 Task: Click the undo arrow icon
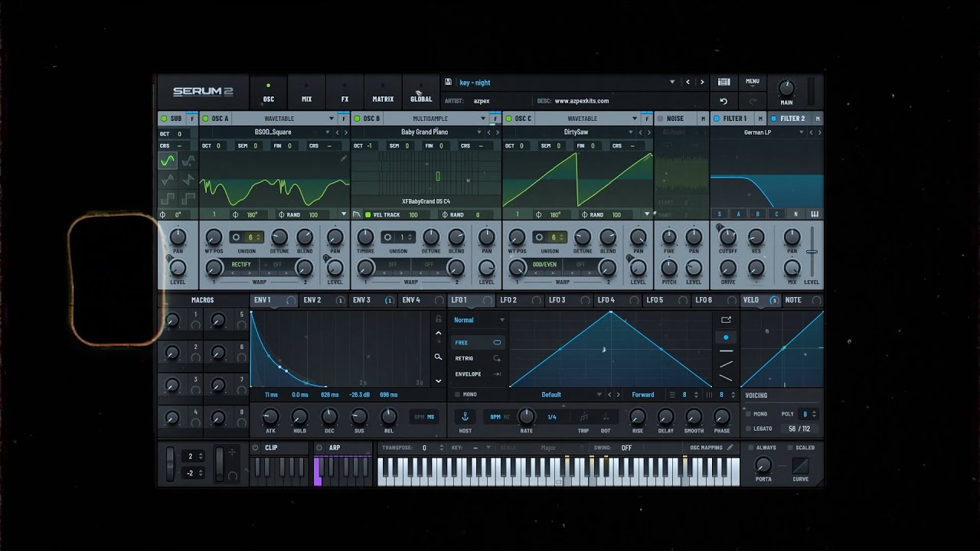click(x=724, y=101)
